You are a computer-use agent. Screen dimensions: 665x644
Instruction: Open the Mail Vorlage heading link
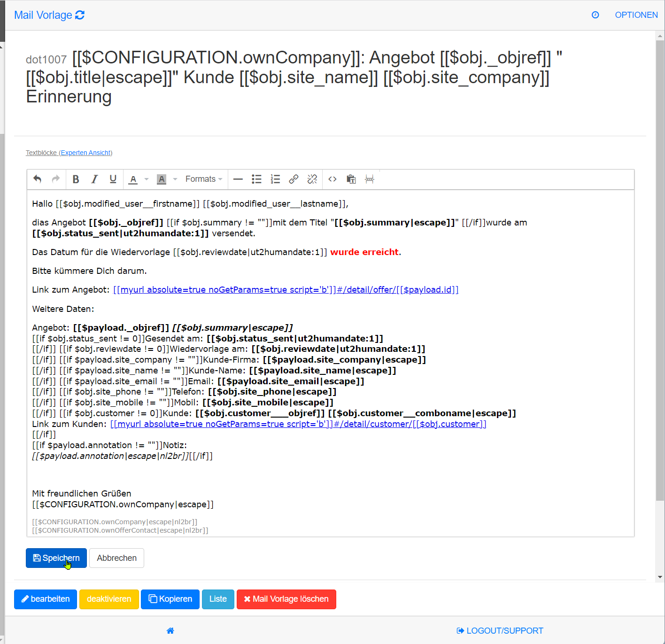(x=43, y=15)
